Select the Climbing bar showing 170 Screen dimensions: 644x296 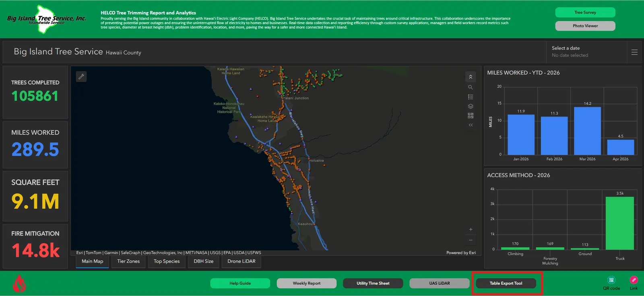coord(515,248)
